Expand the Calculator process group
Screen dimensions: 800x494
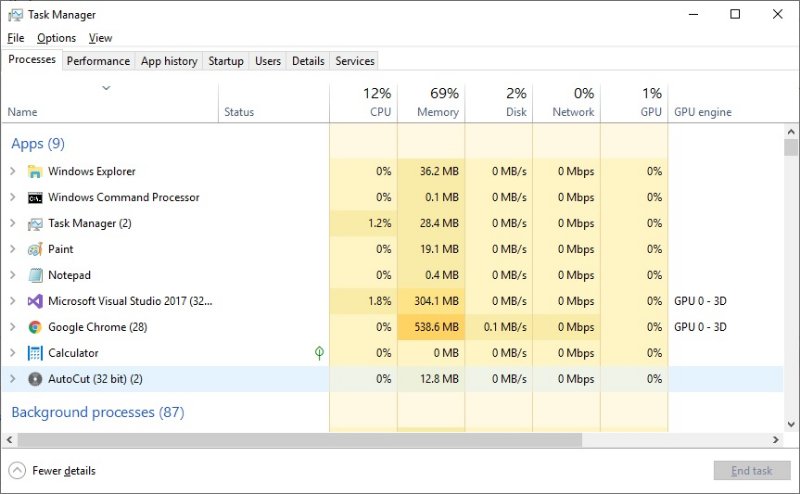coord(13,353)
